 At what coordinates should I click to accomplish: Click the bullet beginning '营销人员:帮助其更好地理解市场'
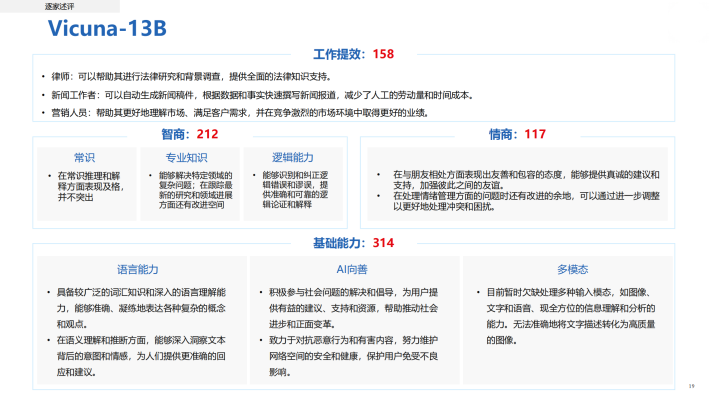pyautogui.click(x=240, y=113)
